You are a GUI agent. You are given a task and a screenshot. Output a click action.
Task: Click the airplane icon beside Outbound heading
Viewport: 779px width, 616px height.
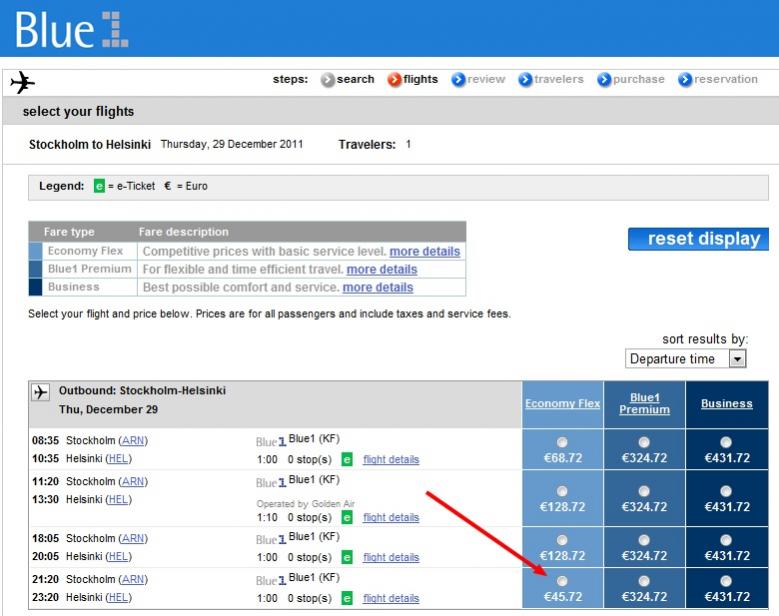(41, 392)
